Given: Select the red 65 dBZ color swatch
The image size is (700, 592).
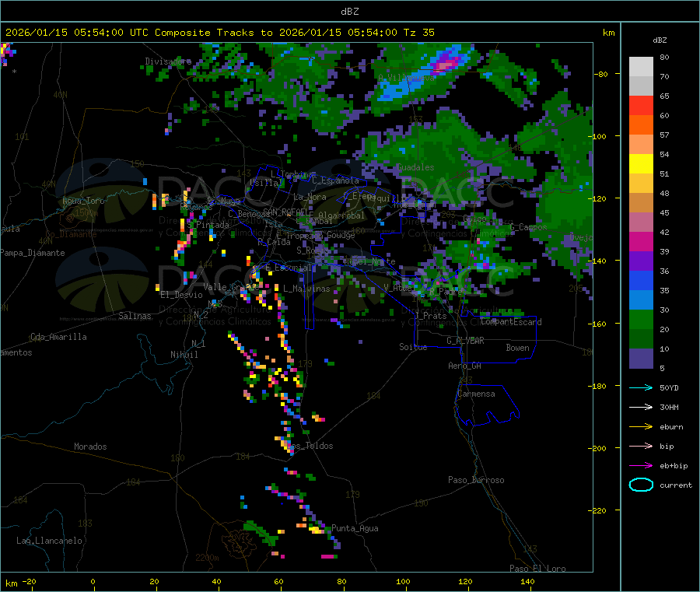Looking at the screenshot, I should (641, 105).
